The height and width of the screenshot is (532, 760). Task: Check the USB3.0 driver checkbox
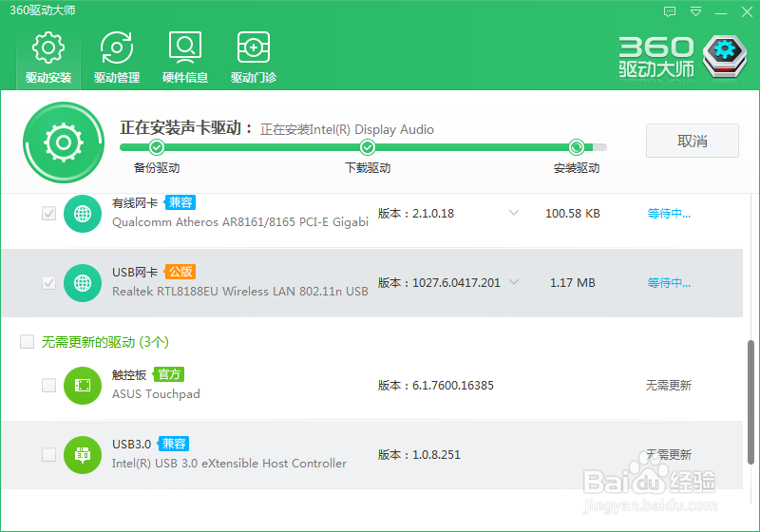tap(49, 454)
